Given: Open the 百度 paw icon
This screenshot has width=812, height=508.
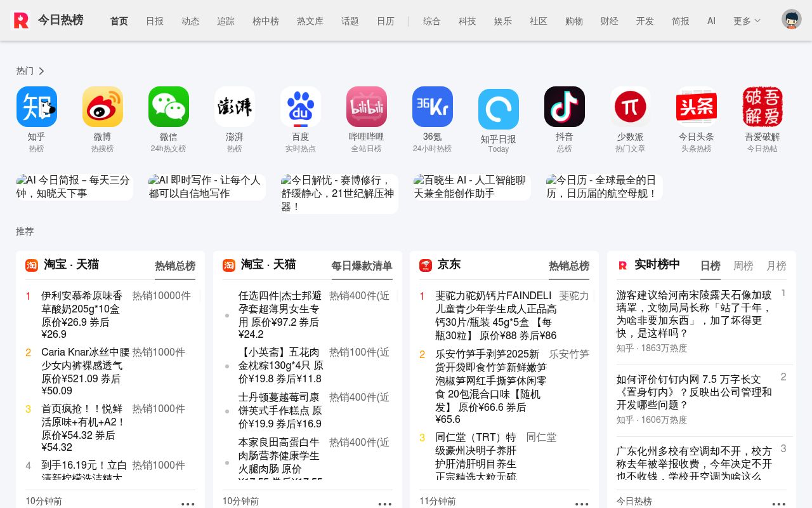Looking at the screenshot, I should (301, 107).
